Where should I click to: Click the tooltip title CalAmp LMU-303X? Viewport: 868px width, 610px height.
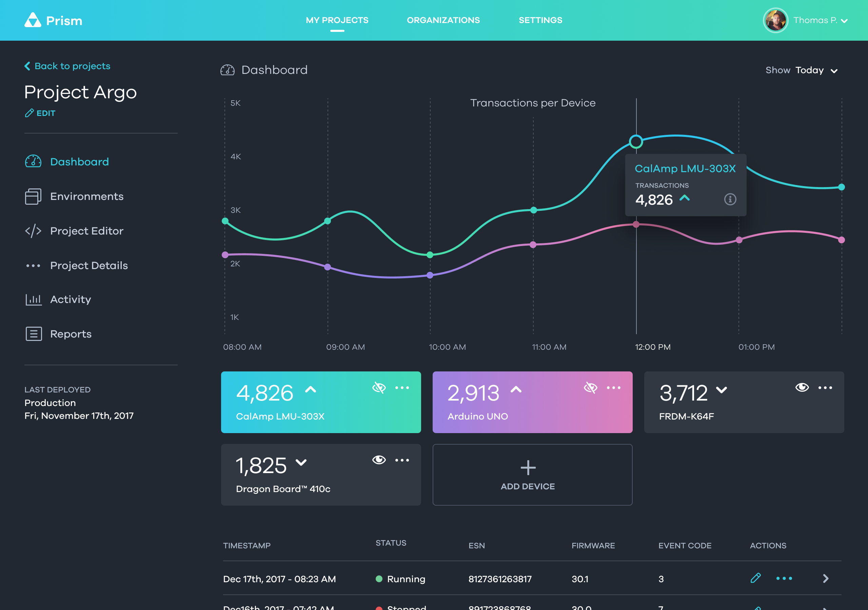click(685, 168)
